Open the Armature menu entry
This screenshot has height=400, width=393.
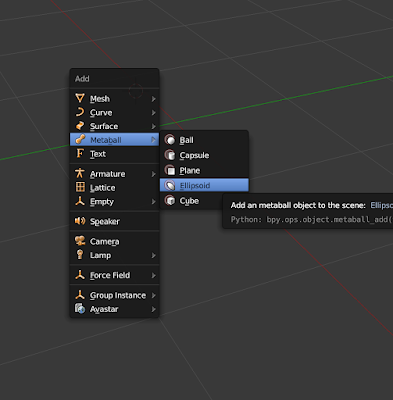(114, 174)
